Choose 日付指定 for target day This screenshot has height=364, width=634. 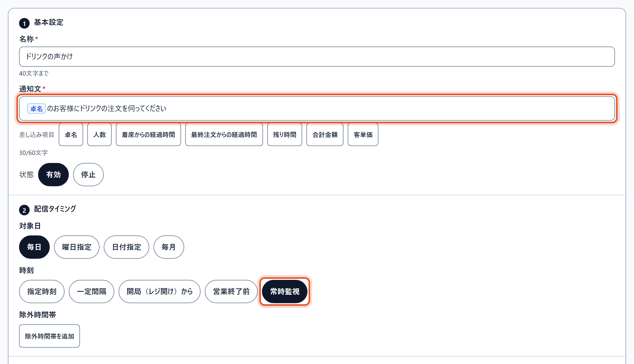coord(126,247)
